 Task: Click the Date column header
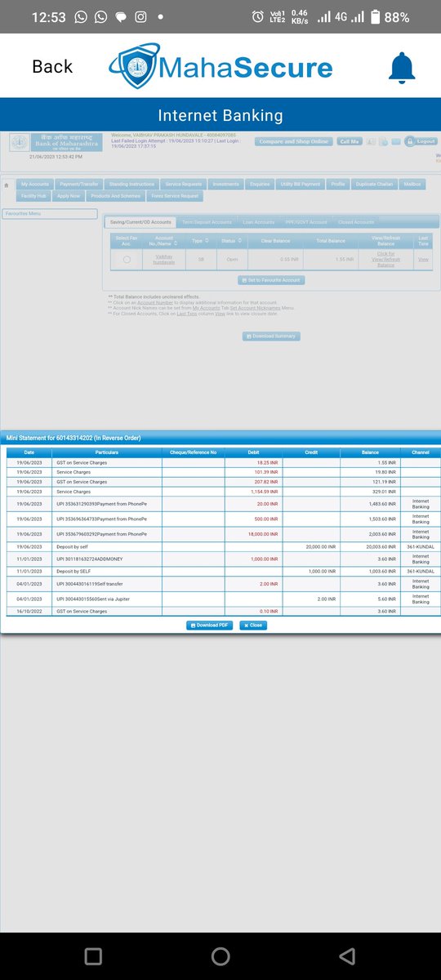(29, 452)
